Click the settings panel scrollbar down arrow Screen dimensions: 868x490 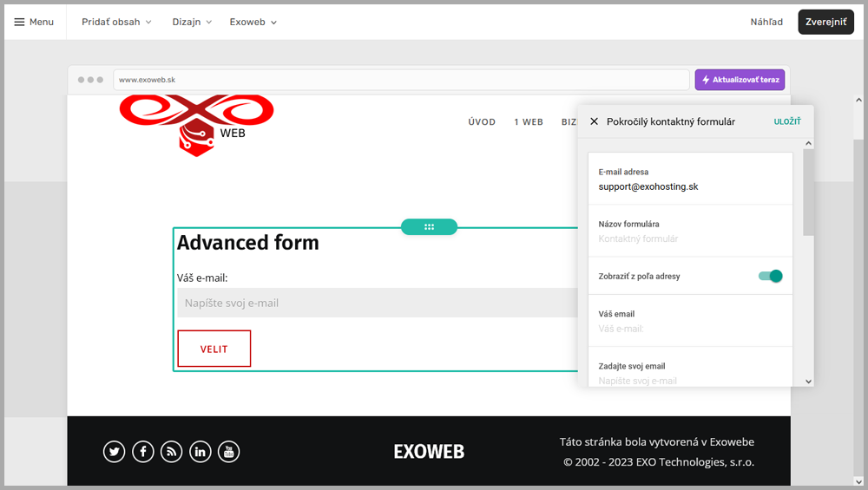tap(808, 381)
